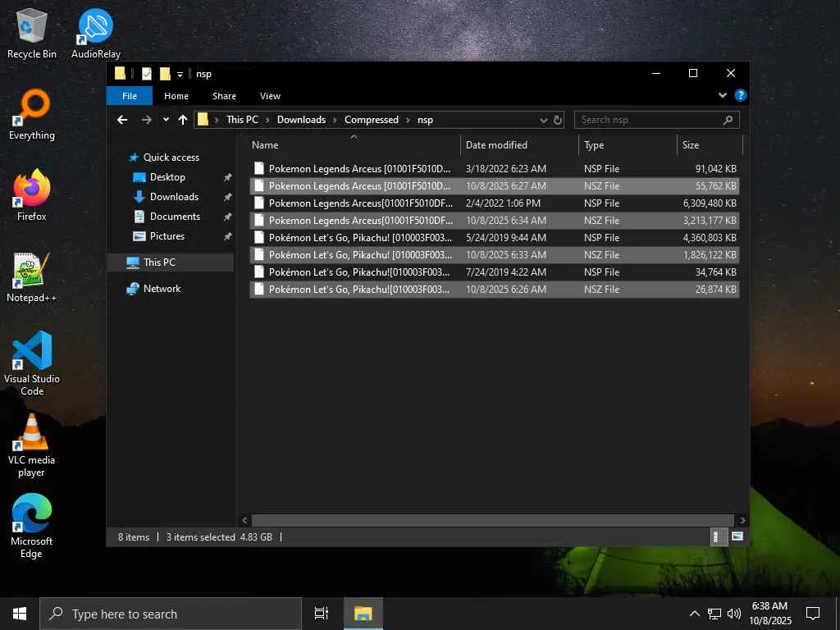Select the 91,042 KB Pokemon Legends Arceus NSP
This screenshot has width=840, height=630.
tap(495, 169)
